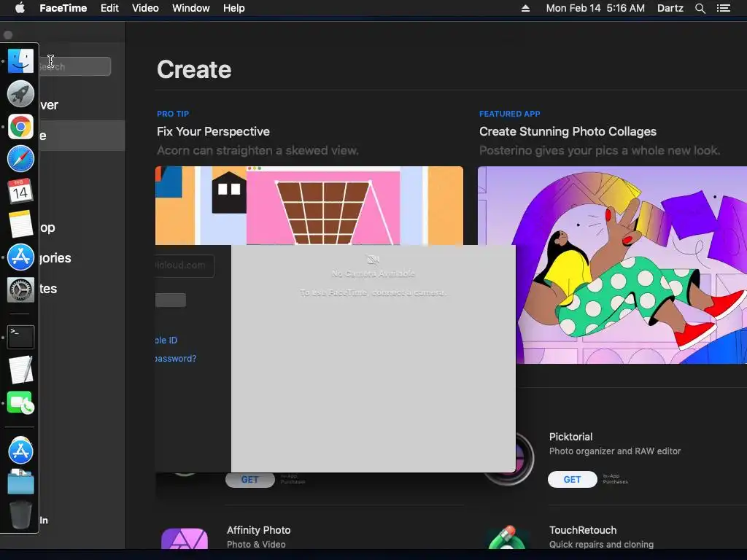Click the upper App Store icon in Dock
Image resolution: width=747 pixels, height=560 pixels.
(x=20, y=257)
